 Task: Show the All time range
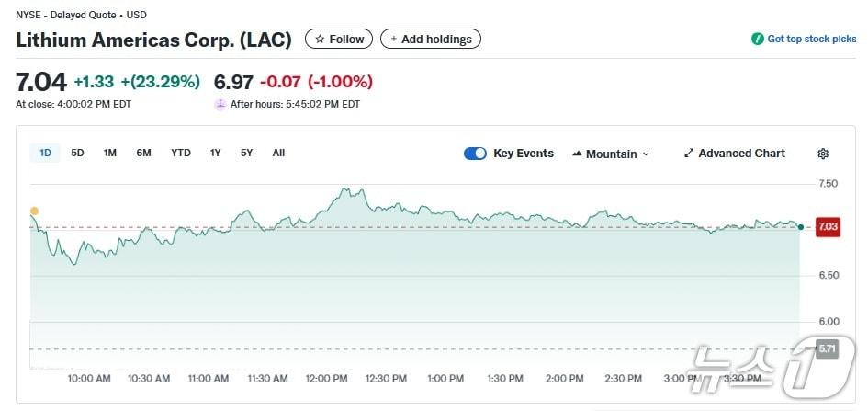coord(278,154)
